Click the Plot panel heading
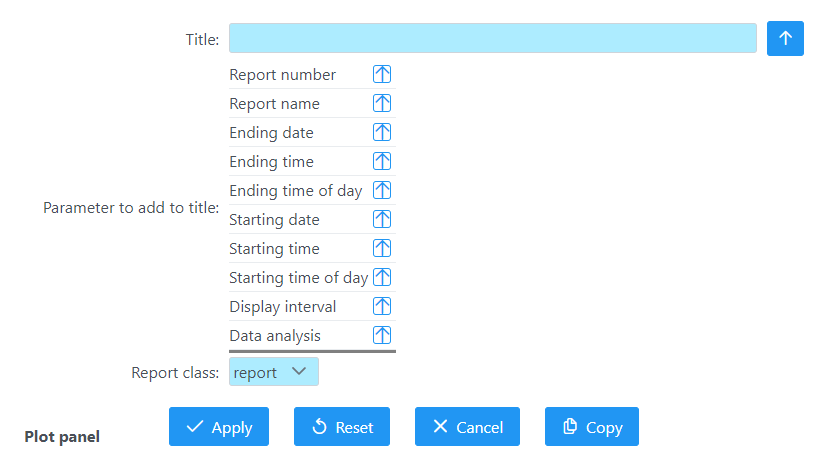The width and height of the screenshot is (824, 463). [62, 437]
